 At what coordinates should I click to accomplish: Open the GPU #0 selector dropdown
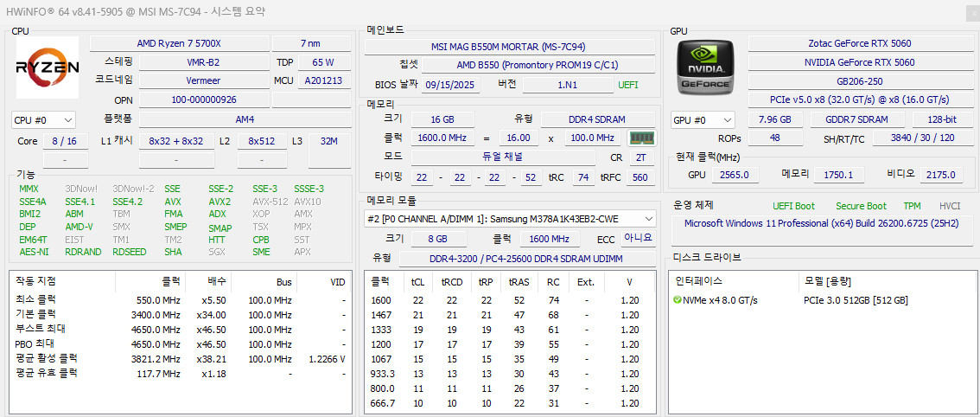point(703,119)
